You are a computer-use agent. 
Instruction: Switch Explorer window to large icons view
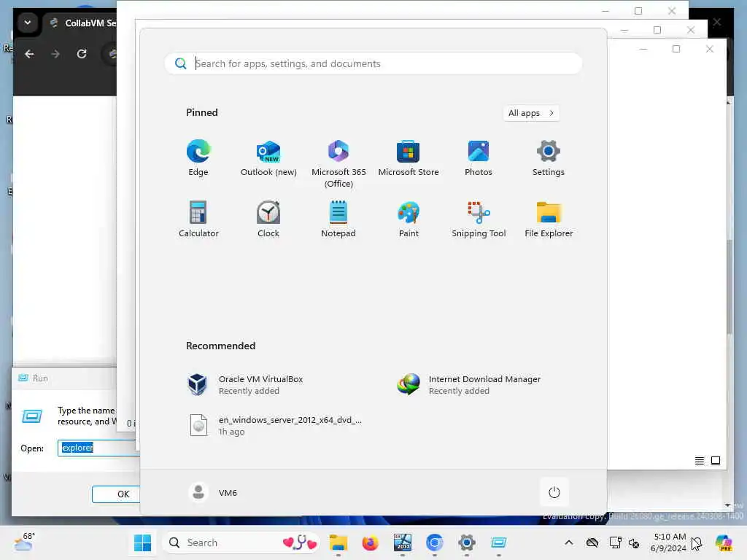click(716, 461)
